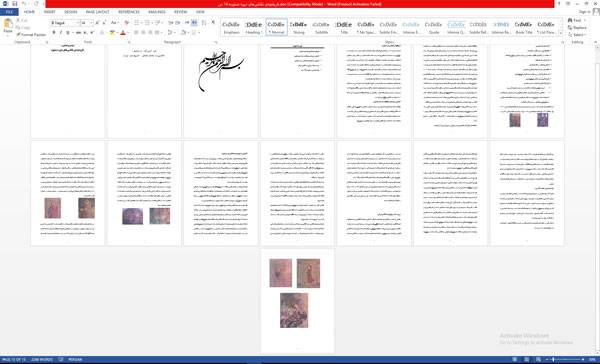The height and width of the screenshot is (364, 600).
Task: Open the FILE tab
Action: click(9, 12)
